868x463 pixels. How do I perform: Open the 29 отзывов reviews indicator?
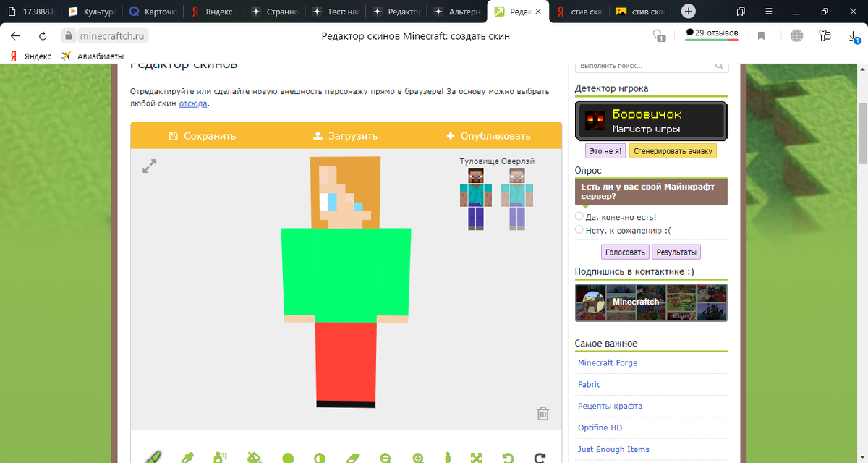712,33
